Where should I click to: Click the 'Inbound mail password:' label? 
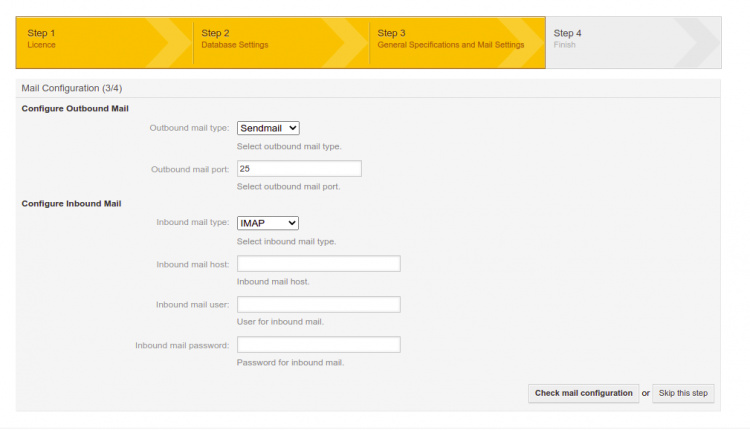(182, 345)
